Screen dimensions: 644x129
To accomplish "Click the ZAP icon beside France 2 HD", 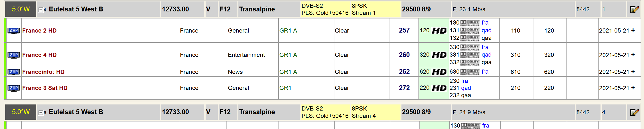I will click(14, 31).
